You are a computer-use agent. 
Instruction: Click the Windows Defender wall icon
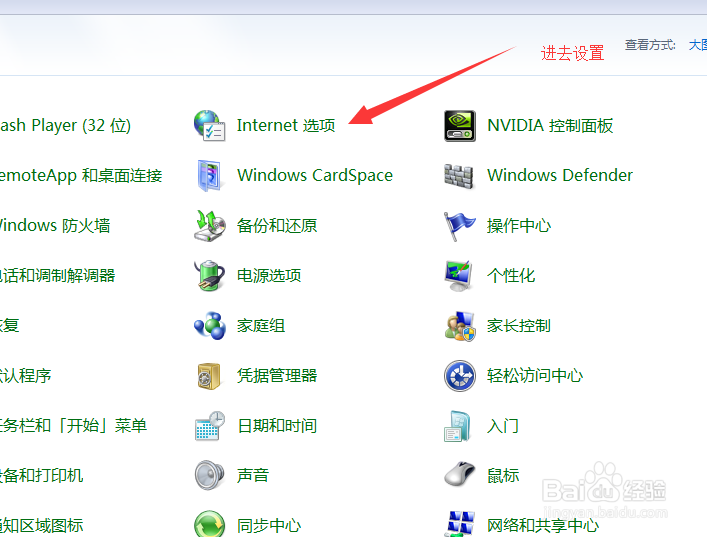tap(459, 176)
